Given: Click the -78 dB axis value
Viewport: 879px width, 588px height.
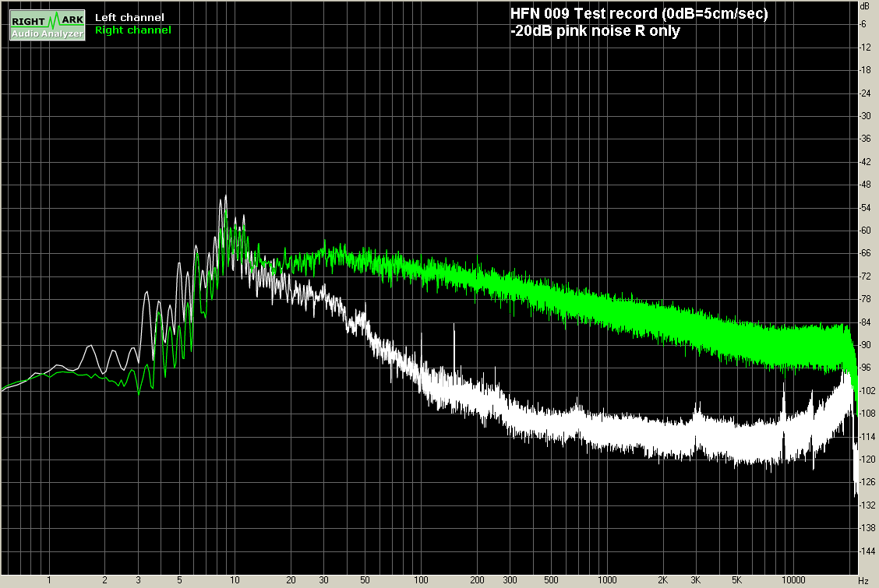Looking at the screenshot, I should [x=865, y=299].
